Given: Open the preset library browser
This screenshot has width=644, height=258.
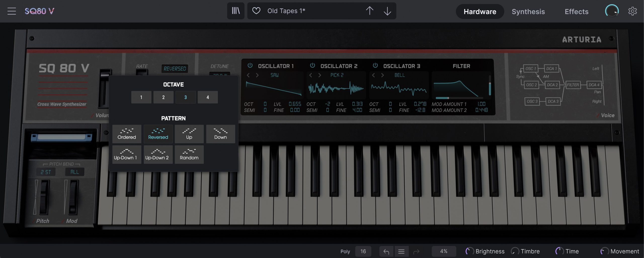Looking at the screenshot, I should [x=236, y=11].
